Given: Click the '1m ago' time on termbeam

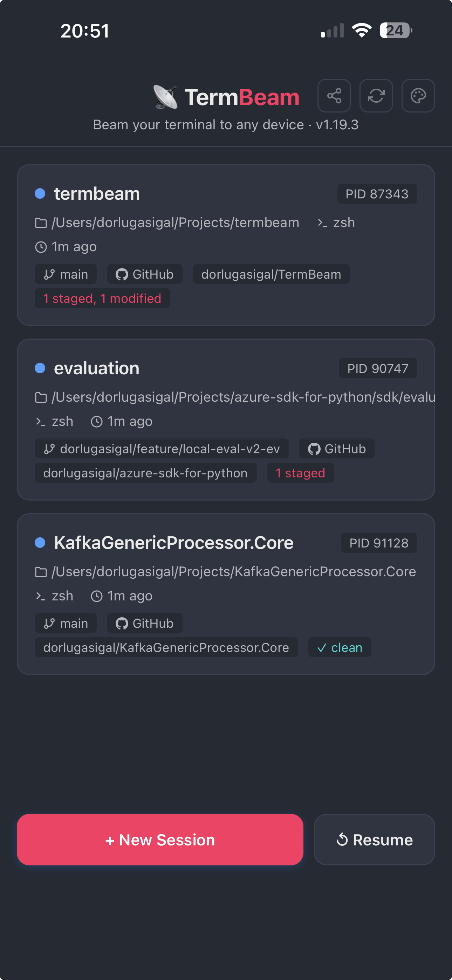Looking at the screenshot, I should coord(74,247).
